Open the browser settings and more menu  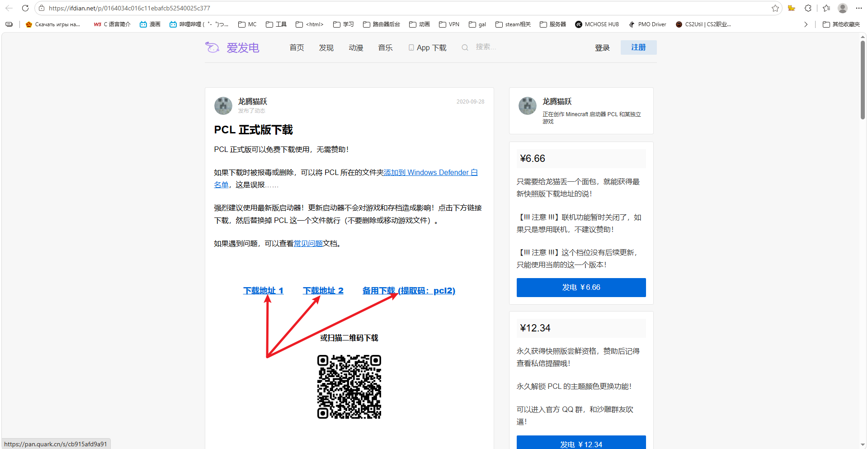tap(859, 8)
